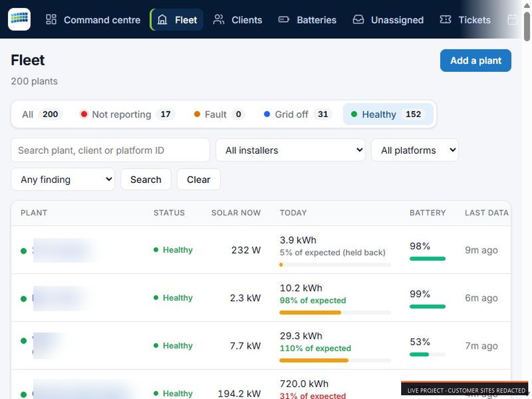Select the Fleet navigation label
The image size is (532, 399).
(x=186, y=20)
